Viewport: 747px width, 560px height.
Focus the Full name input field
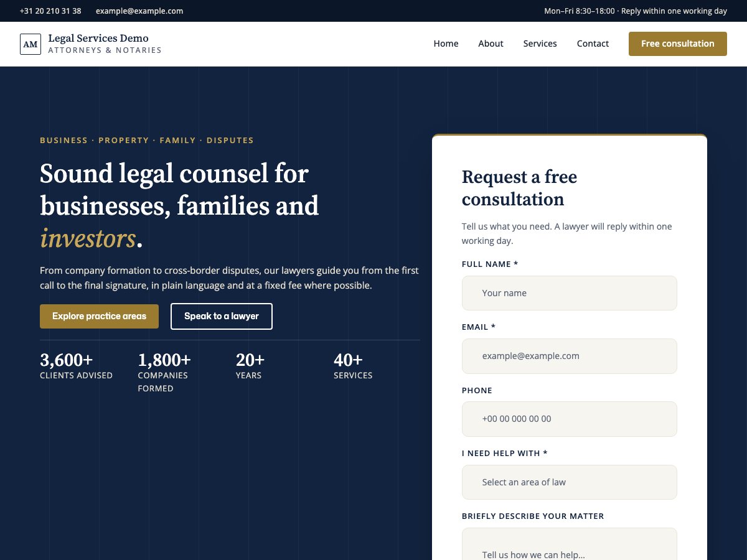[x=569, y=293]
